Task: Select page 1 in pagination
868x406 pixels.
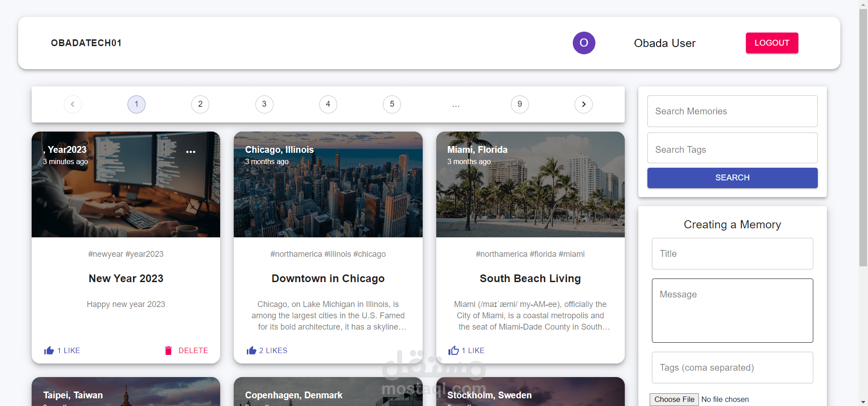Action: tap(137, 104)
